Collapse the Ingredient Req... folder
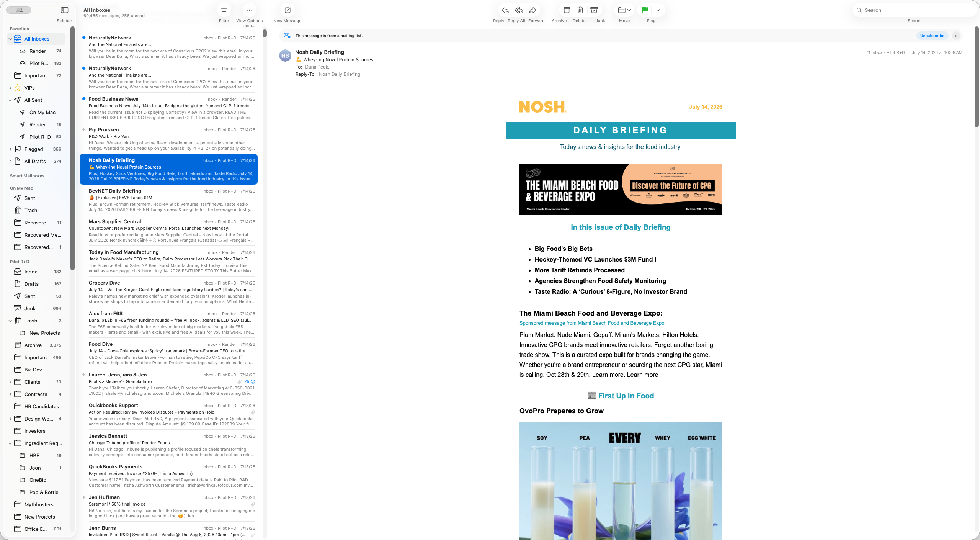The height and width of the screenshot is (540, 980). 10,443
